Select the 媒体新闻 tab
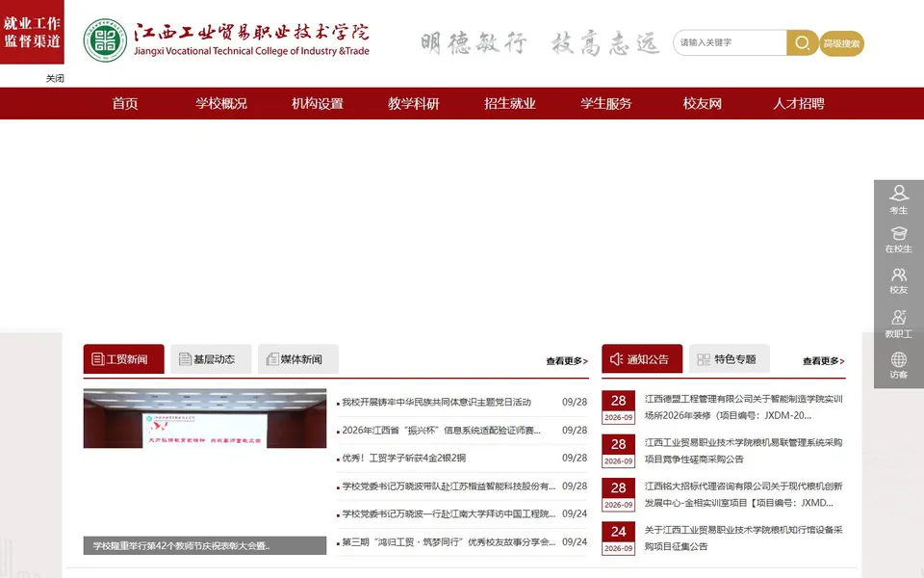Viewport: 924px width, 578px height. click(298, 358)
